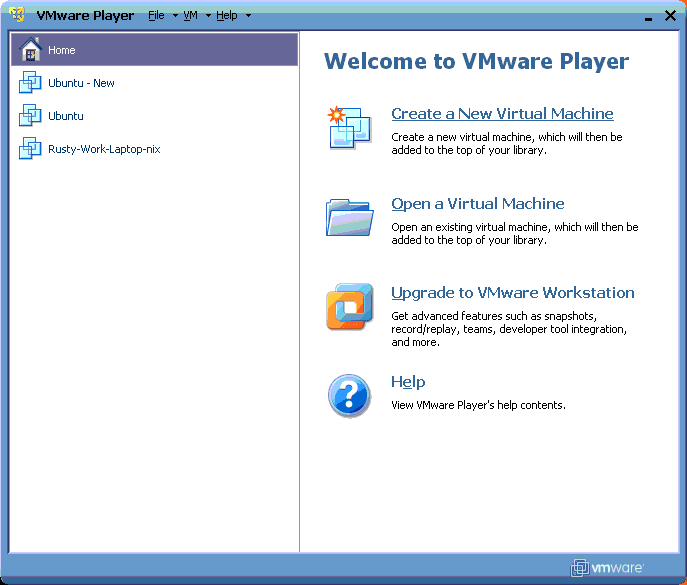Click the Open a Virtual Machine folder icon
Viewport: 687px width, 585px height.
pyautogui.click(x=349, y=217)
